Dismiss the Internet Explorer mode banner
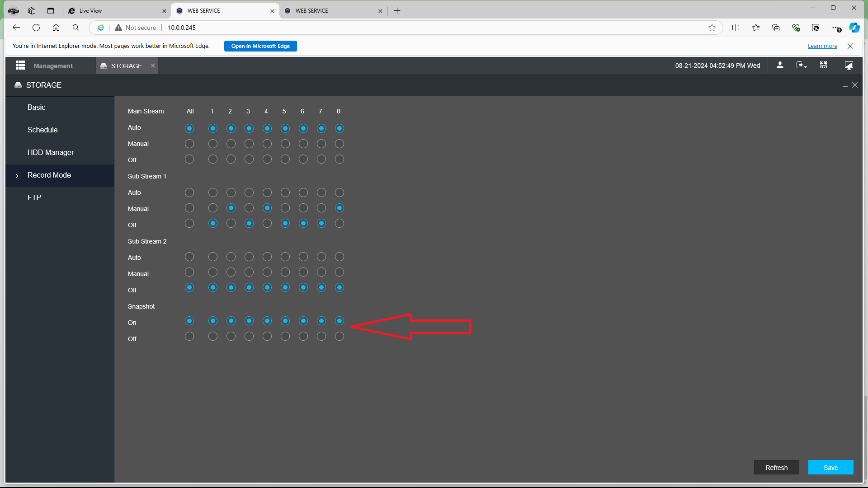 [850, 46]
